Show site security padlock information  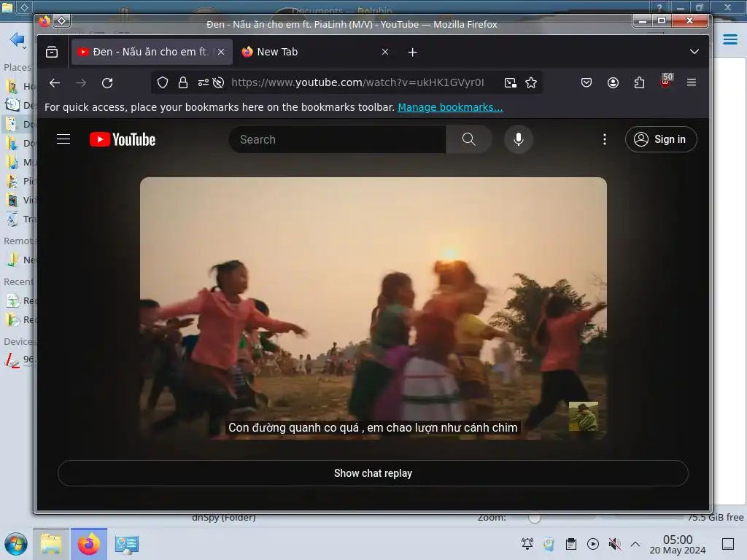pos(183,83)
